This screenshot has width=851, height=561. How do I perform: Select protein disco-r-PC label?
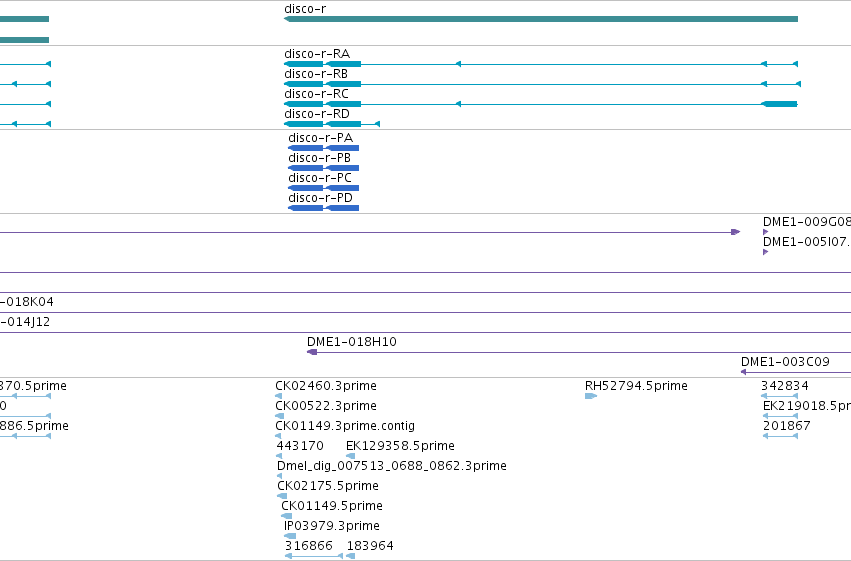320,178
